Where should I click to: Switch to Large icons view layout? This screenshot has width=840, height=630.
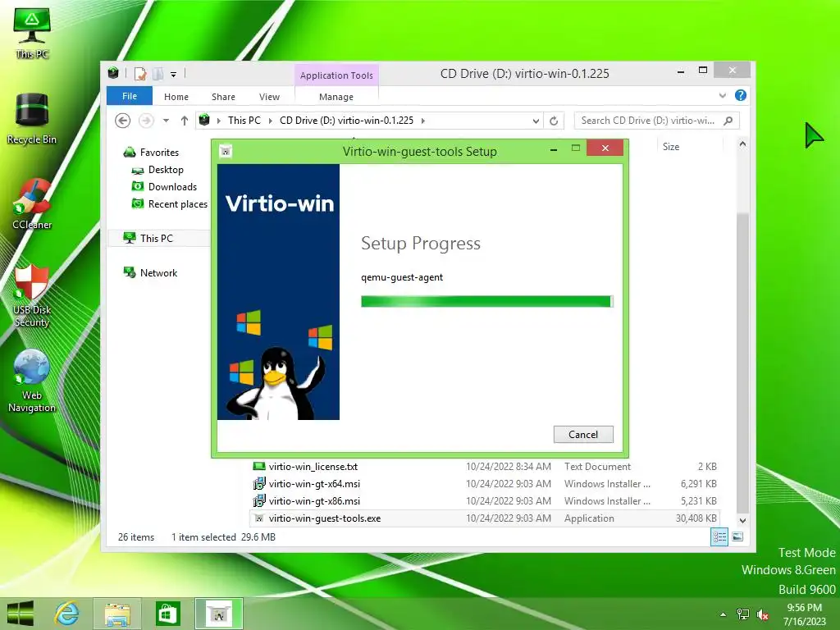point(737,536)
